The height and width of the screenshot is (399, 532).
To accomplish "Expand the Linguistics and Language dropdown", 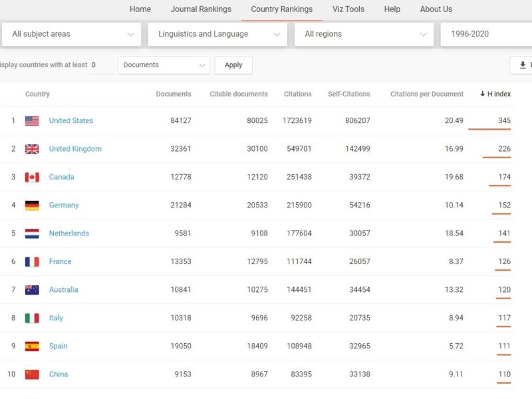I will coord(217,34).
